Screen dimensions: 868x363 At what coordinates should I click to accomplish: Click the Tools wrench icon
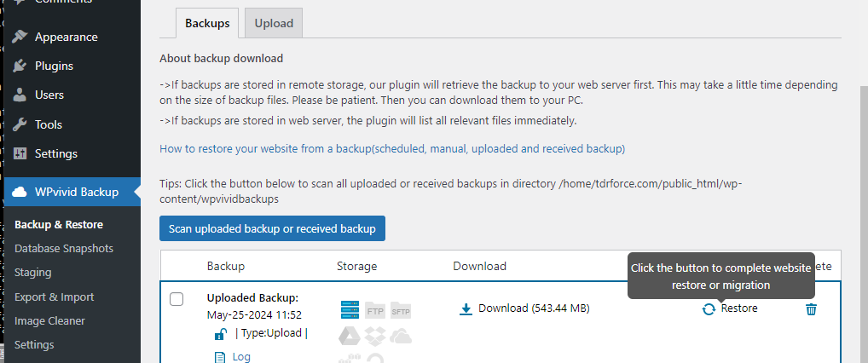point(20,124)
